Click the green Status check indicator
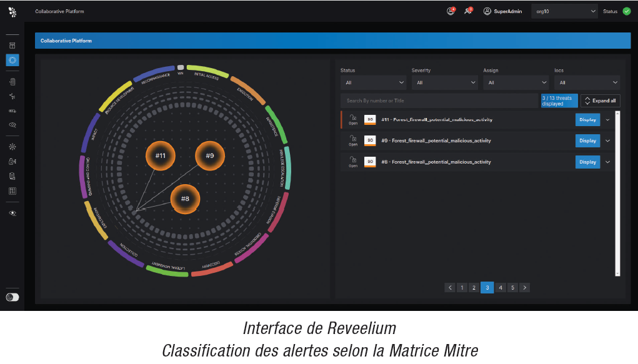The image size is (638, 364). tap(627, 11)
